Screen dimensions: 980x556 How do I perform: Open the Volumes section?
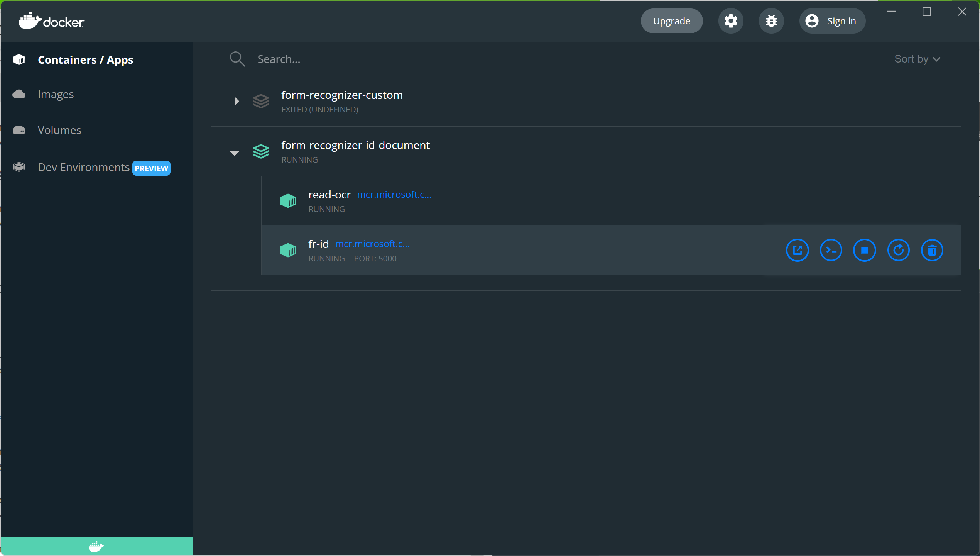tap(59, 130)
